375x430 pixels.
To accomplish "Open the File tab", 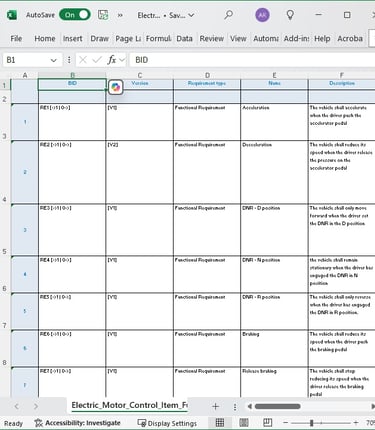I will point(16,39).
